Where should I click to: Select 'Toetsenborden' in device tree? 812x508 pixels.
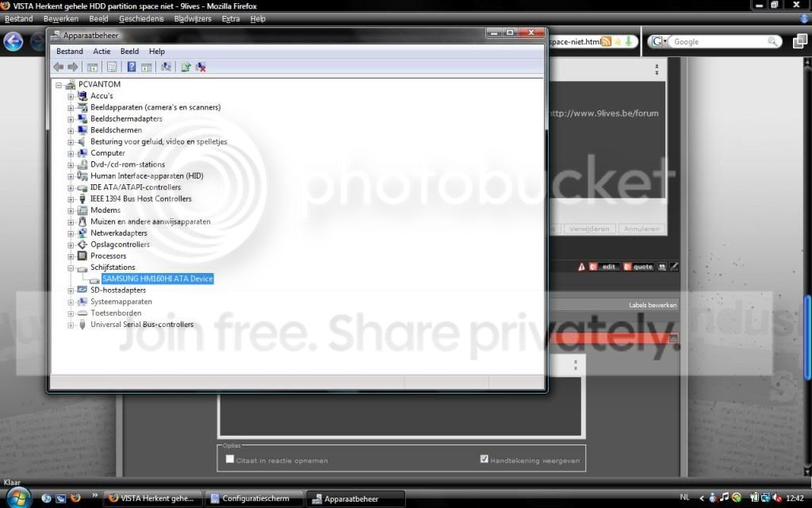coord(116,313)
